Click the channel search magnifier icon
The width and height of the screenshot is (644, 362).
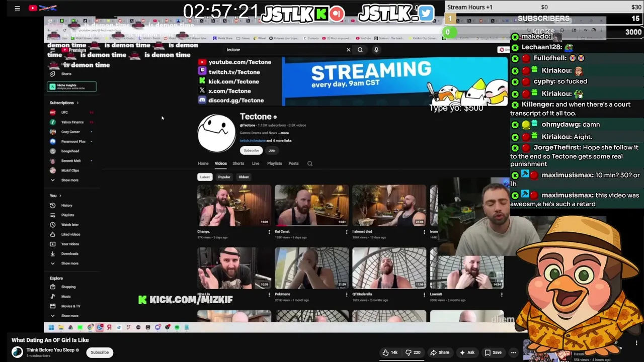click(x=310, y=163)
